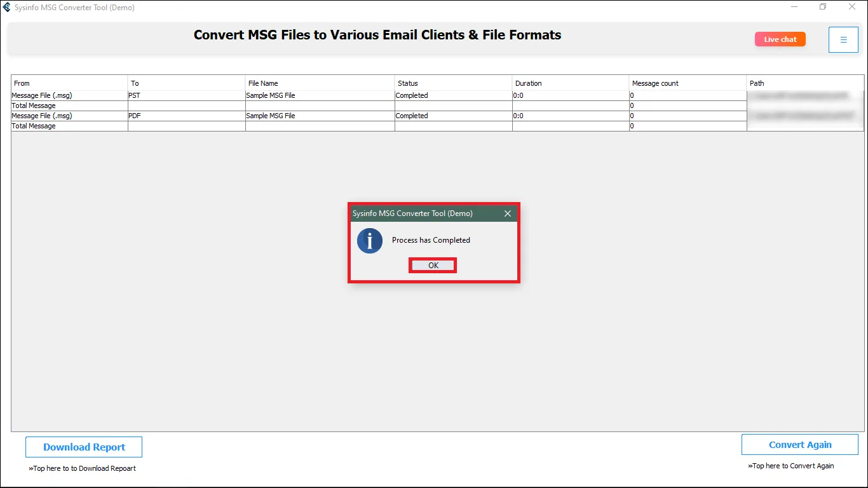The width and height of the screenshot is (868, 488).
Task: Click the 0:0 duration in the PDF row
Action: tap(571, 116)
